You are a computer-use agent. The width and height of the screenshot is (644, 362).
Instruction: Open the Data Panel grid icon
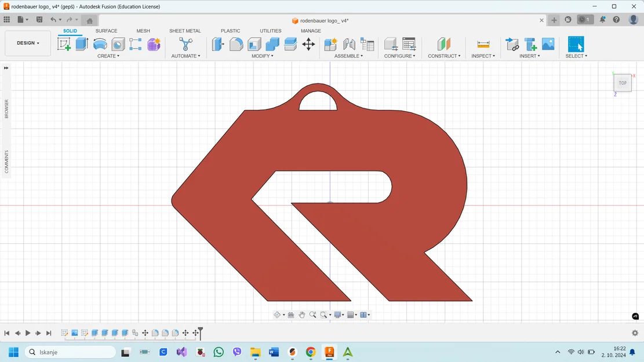(6, 19)
